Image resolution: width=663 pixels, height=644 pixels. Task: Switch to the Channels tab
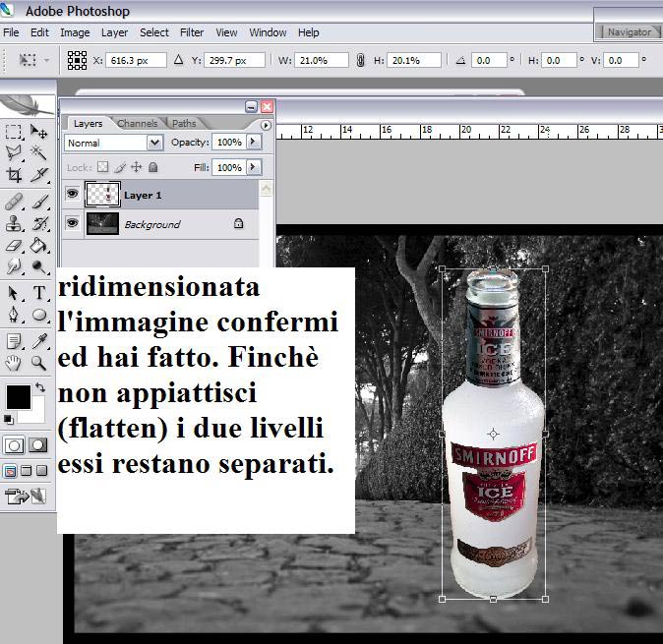[137, 123]
